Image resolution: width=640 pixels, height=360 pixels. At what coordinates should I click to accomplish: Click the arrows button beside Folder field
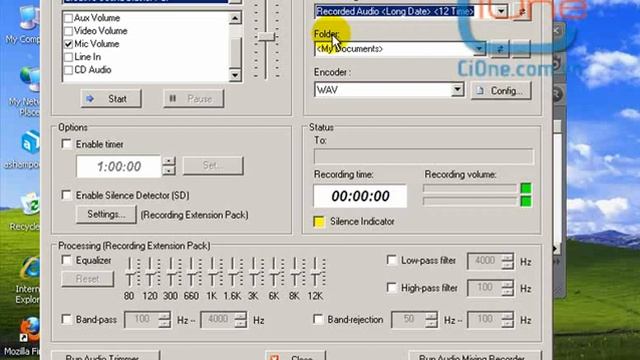tap(500, 49)
